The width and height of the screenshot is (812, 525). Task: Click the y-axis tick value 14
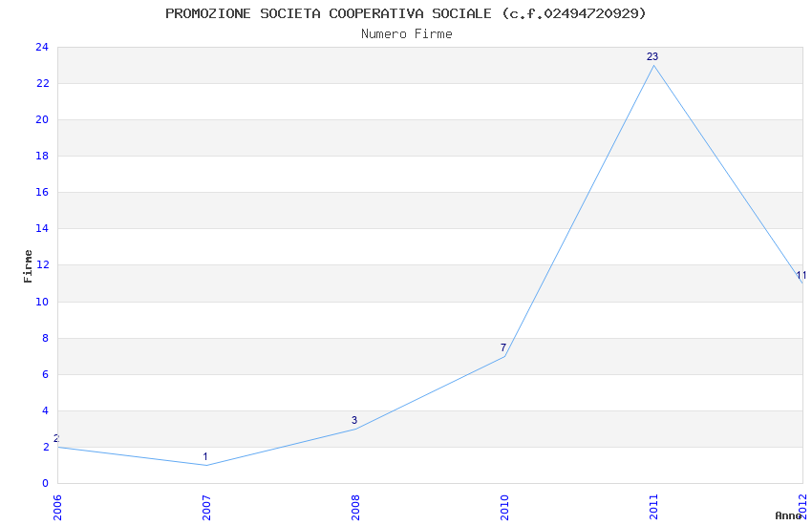pos(42,229)
